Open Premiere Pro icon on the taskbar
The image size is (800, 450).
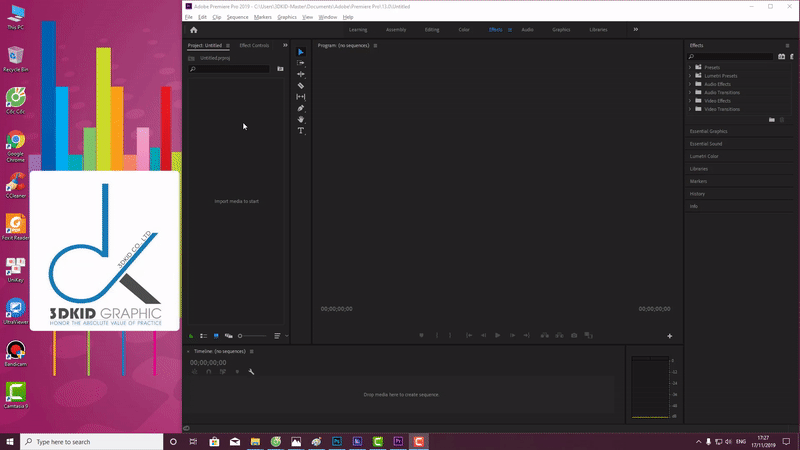click(398, 442)
